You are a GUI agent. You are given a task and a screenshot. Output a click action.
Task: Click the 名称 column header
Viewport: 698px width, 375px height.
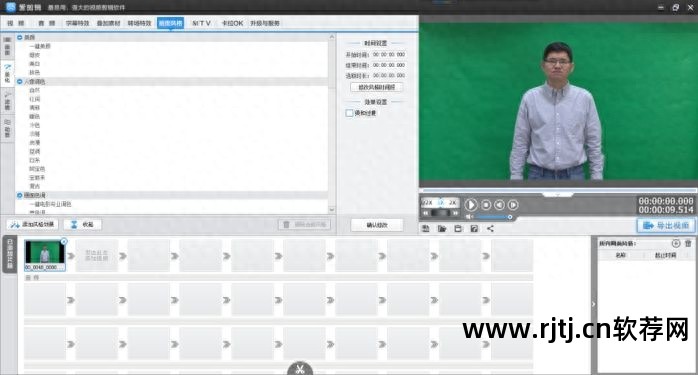[x=621, y=255]
